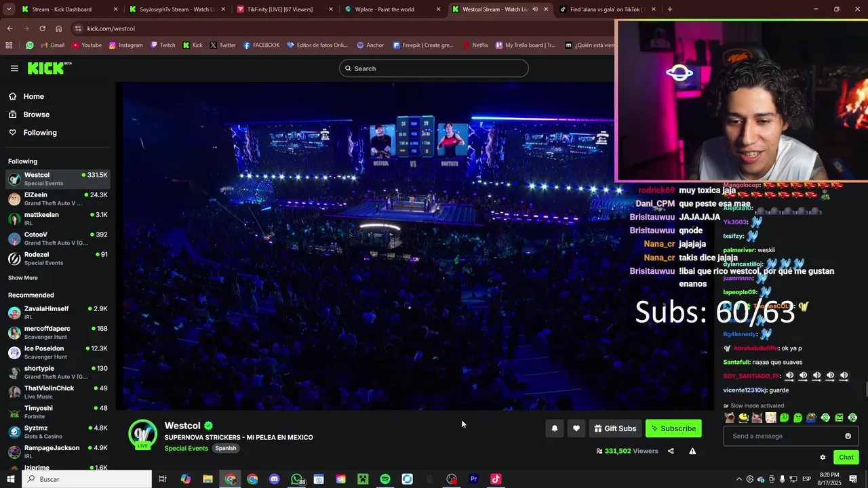Click the Special Events category link
Screen dimensions: 868x488
186,448
